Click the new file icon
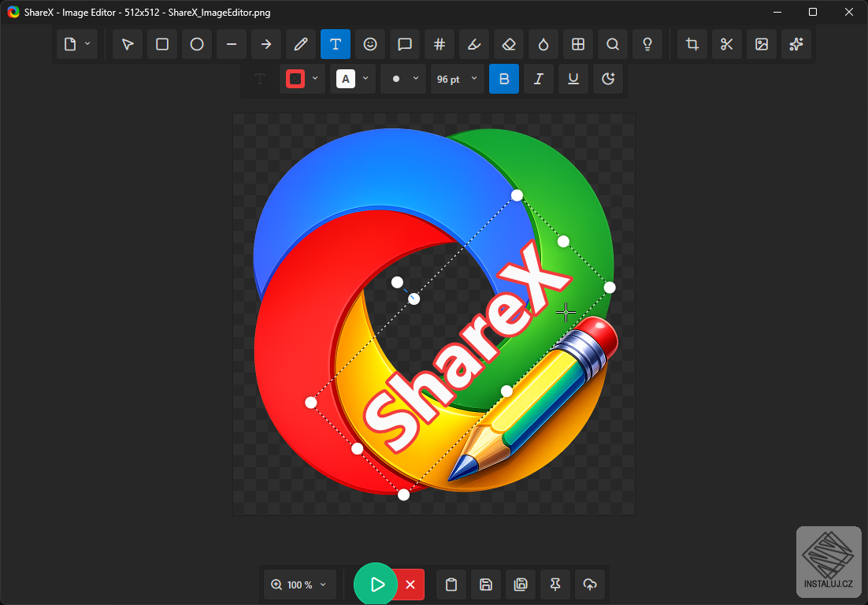Image resolution: width=868 pixels, height=605 pixels. pyautogui.click(x=70, y=44)
